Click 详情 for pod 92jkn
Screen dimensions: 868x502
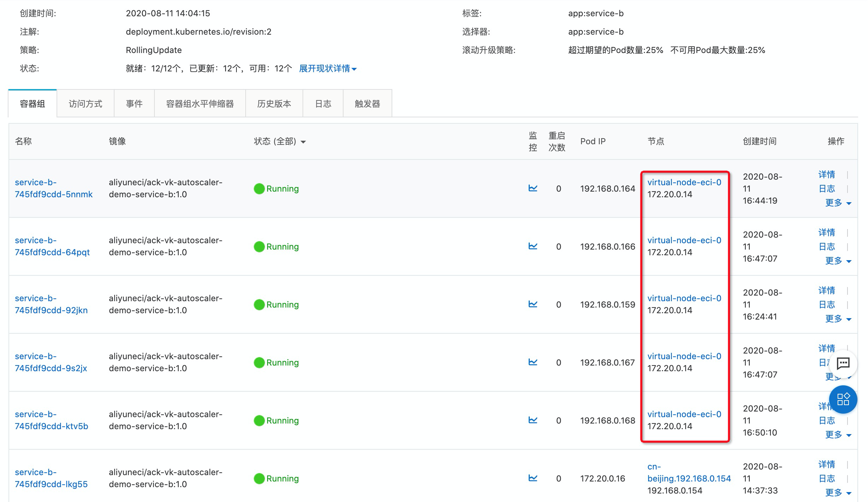click(827, 290)
